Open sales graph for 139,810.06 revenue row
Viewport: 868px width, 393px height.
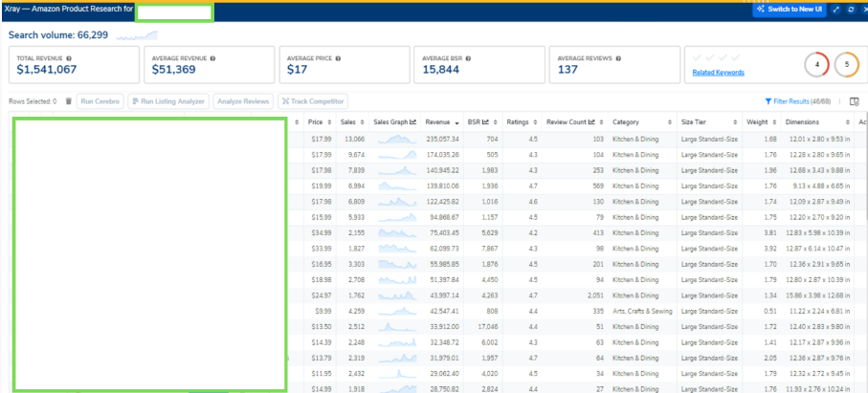click(x=397, y=186)
